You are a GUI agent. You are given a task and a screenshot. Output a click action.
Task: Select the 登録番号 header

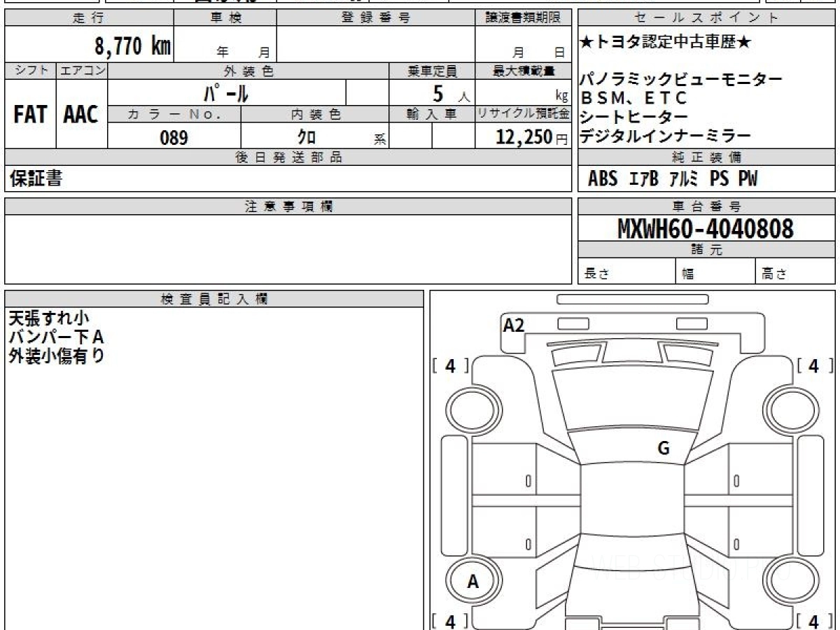(x=376, y=18)
